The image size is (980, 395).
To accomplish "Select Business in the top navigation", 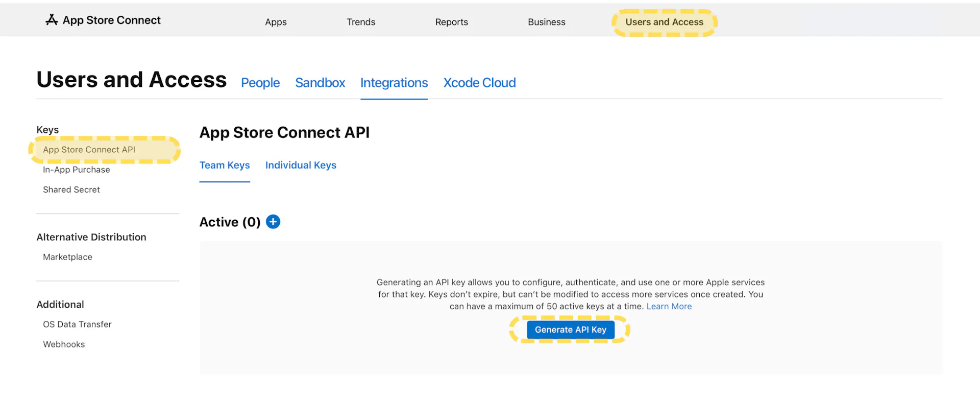I will pos(546,22).
